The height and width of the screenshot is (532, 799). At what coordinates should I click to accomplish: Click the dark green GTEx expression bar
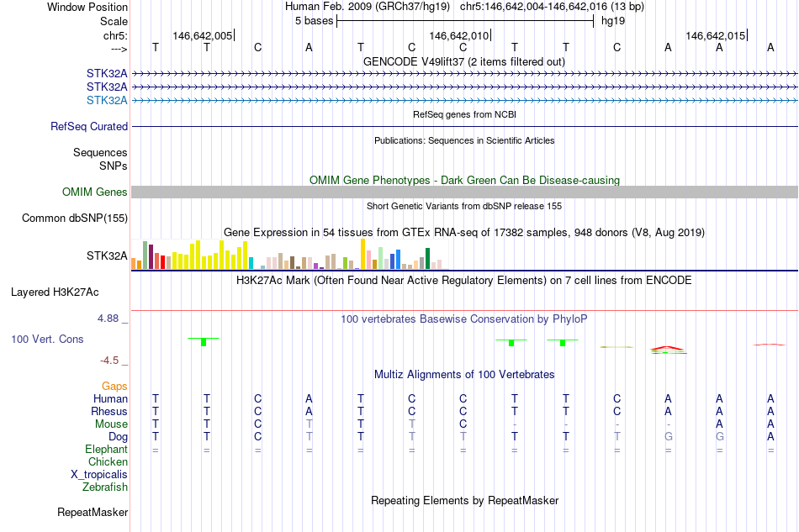[427, 258]
